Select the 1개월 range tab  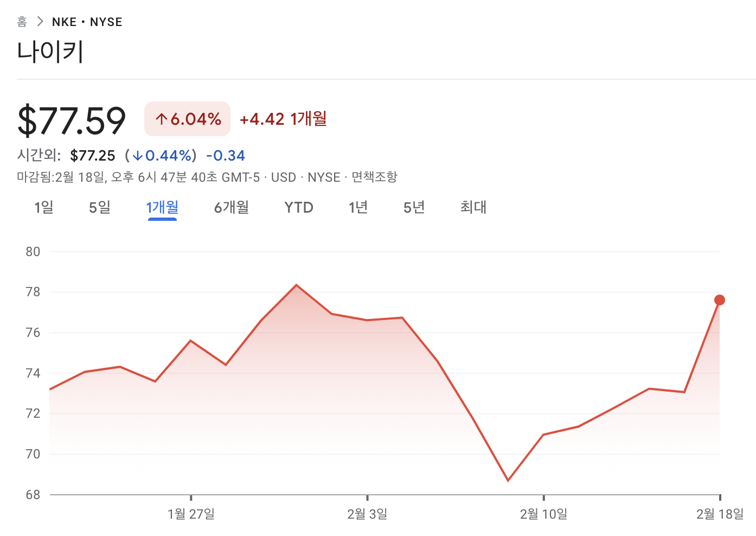click(x=162, y=207)
